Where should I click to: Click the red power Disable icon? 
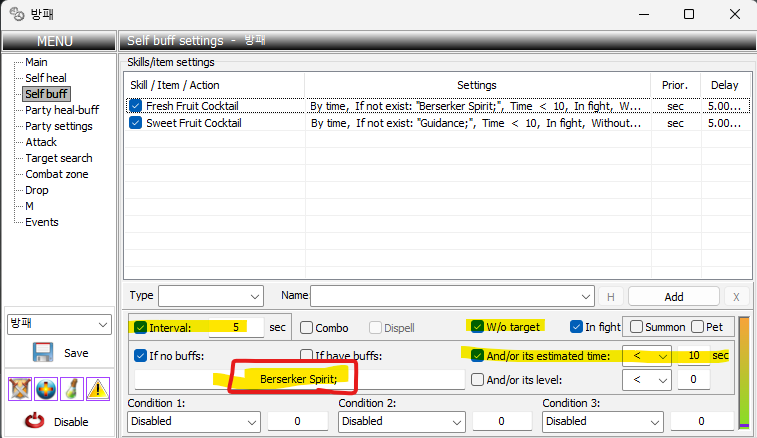click(33, 421)
